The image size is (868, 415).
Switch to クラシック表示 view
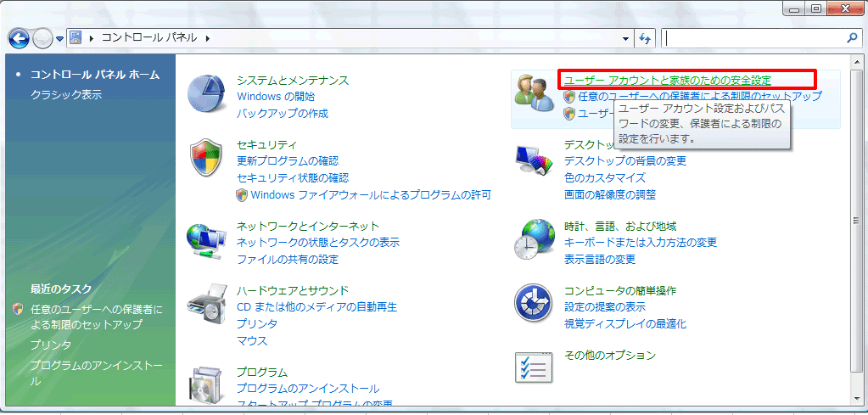point(66,94)
